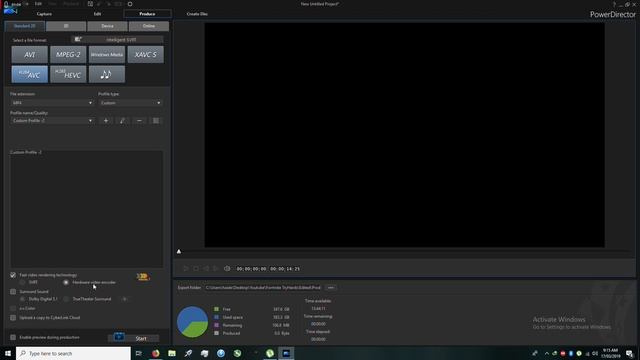
Task: Select the Windows Media file format
Action: pos(107,55)
